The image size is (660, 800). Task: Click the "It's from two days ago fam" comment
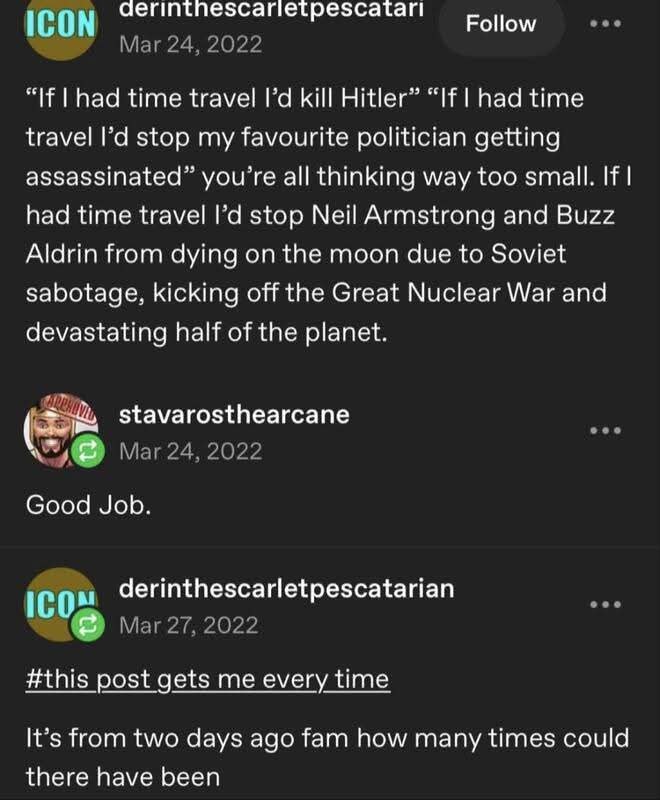pos(326,740)
